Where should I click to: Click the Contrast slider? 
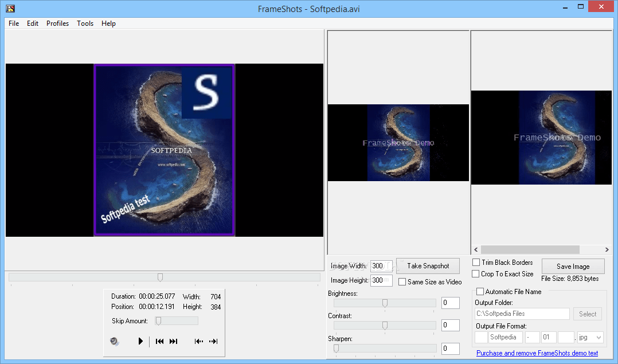point(385,326)
